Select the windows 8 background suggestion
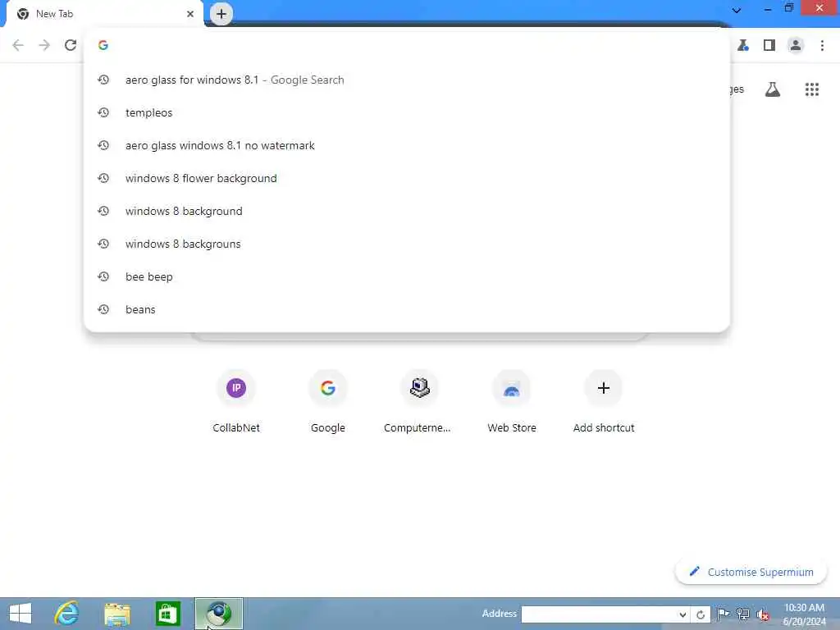The height and width of the screenshot is (630, 840). click(x=407, y=211)
